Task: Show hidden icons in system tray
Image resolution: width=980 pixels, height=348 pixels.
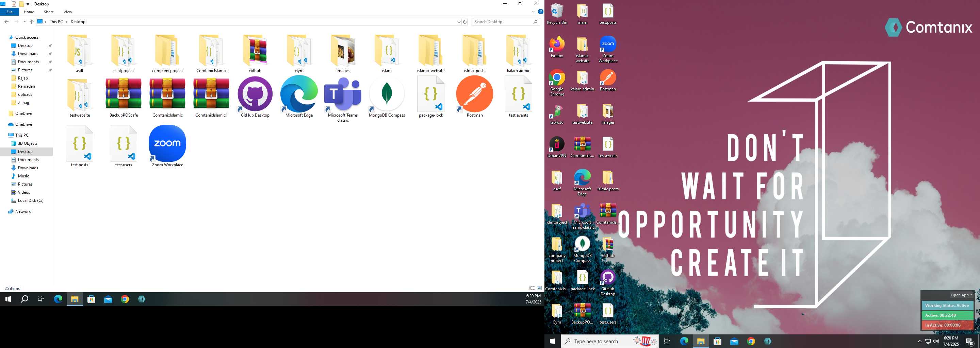Action: tap(919, 341)
